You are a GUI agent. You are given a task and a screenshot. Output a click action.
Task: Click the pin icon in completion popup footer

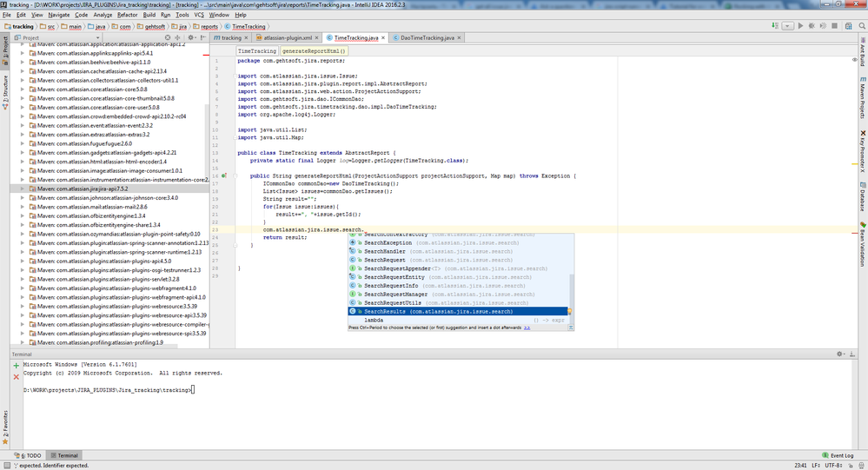(571, 328)
